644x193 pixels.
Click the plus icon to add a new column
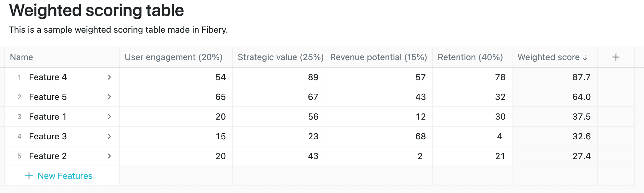[616, 57]
